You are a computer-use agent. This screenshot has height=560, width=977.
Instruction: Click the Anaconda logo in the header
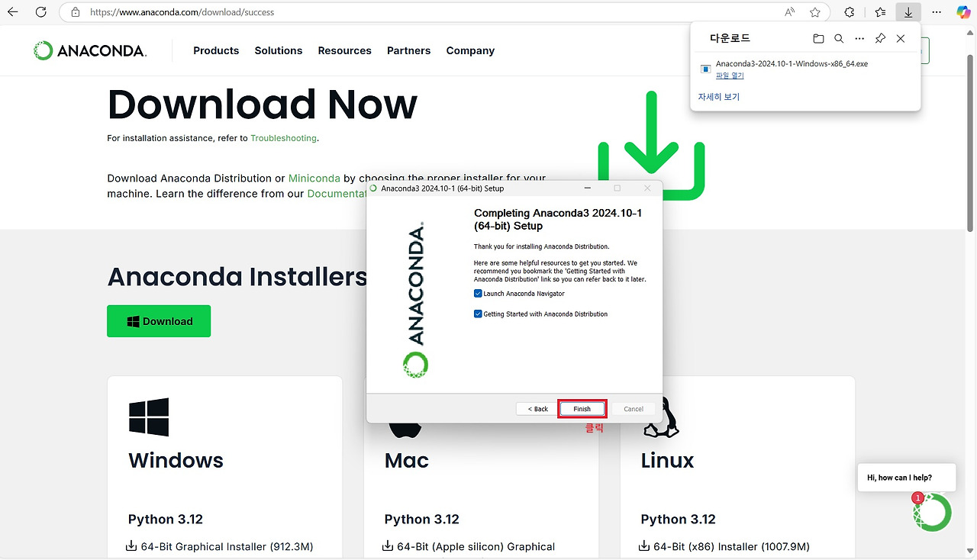pos(90,50)
